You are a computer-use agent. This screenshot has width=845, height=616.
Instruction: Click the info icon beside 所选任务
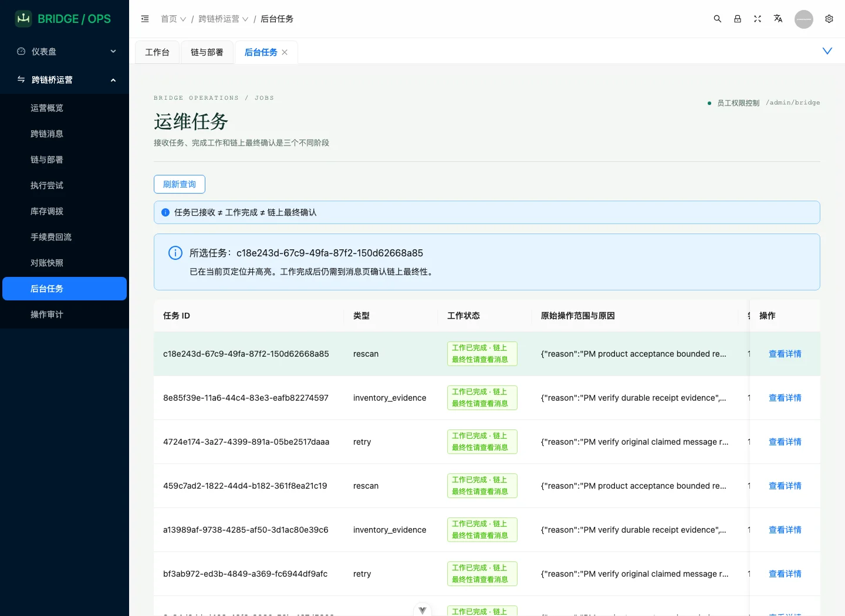175,253
